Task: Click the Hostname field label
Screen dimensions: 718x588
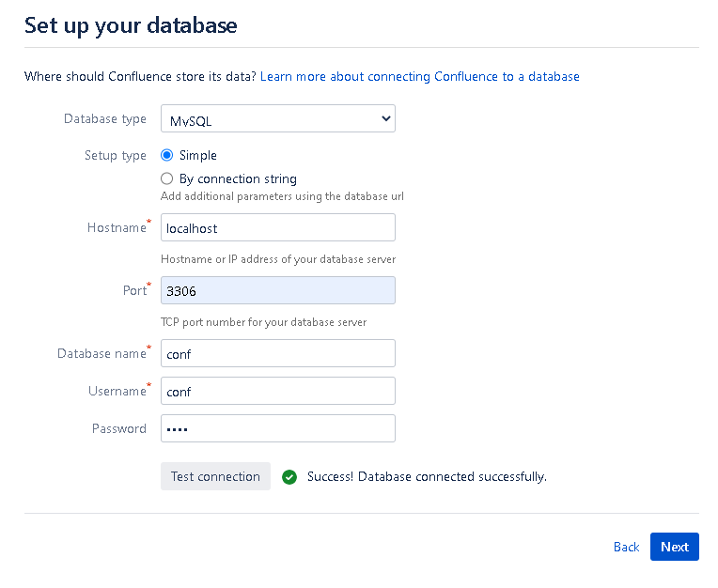Action: tap(117, 227)
